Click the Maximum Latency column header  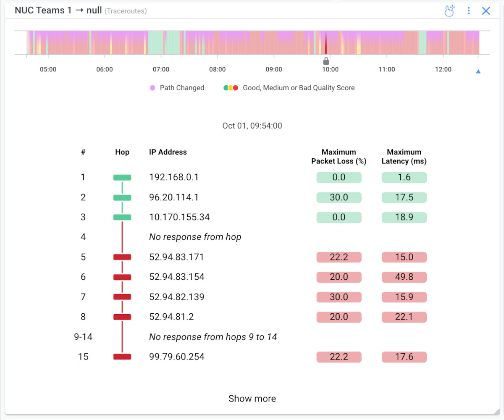pos(404,156)
